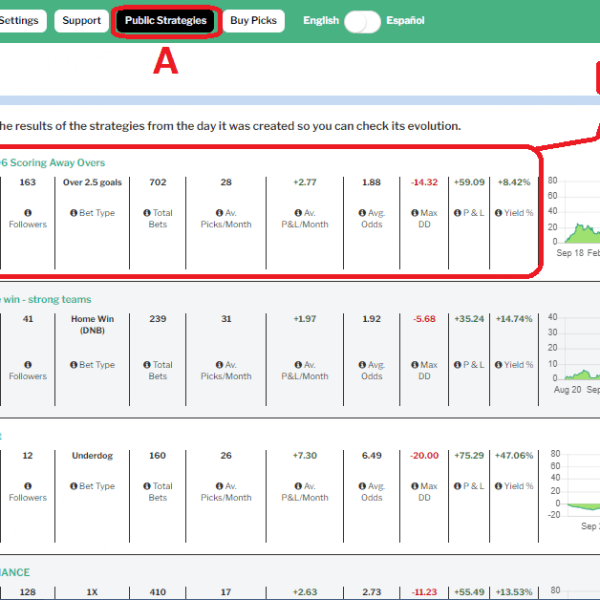Screen dimensions: 600x600
Task: Click Bet Type info icon in Home Win (DNB) row
Action: coord(73,365)
